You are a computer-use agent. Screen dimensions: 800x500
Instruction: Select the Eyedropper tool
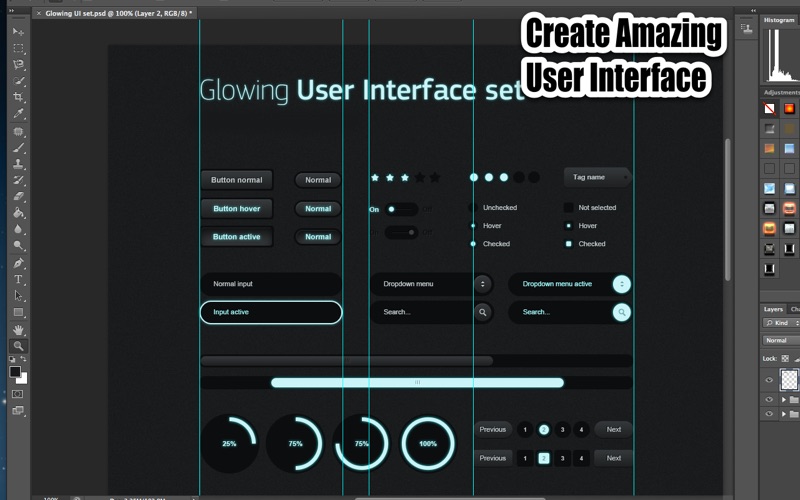18,113
